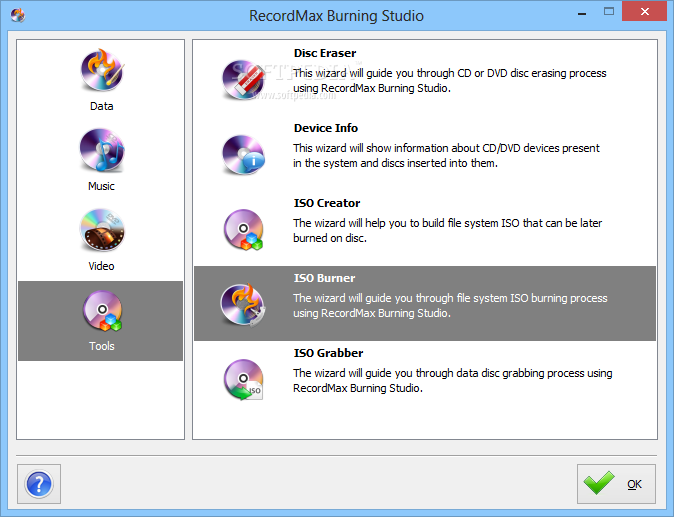The width and height of the screenshot is (674, 517).
Task: Click the Device Info disc icon
Action: pos(243,155)
